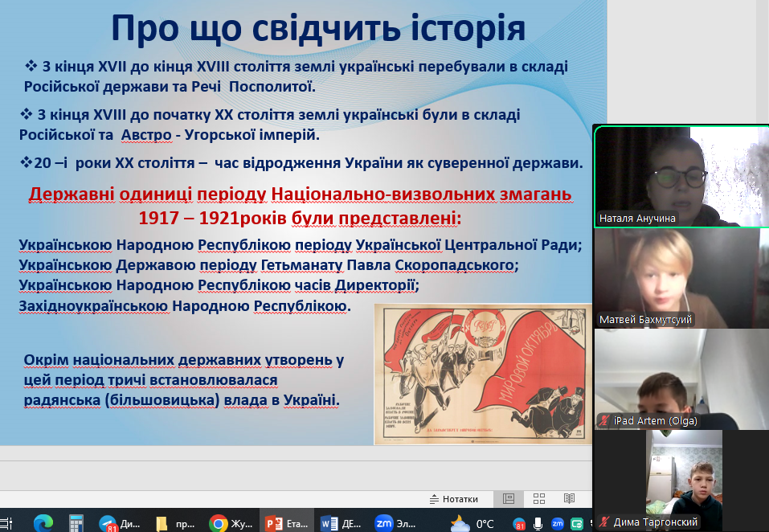Open PowerPoint window in taskbar
The image size is (769, 532).
pos(286,524)
